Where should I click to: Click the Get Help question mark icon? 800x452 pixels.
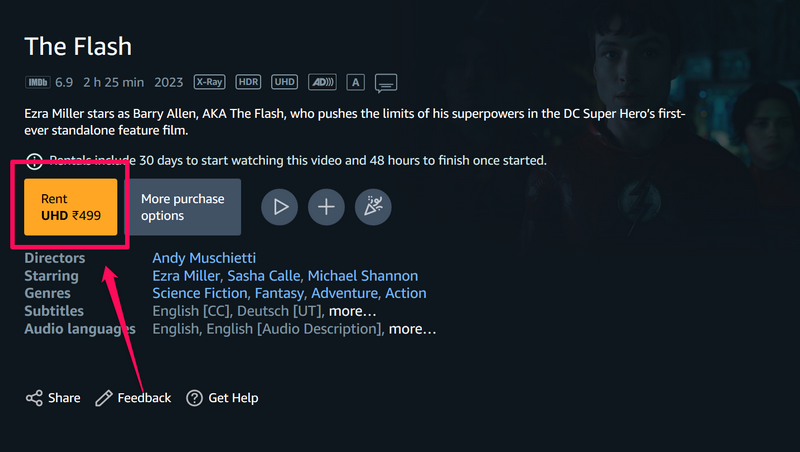click(195, 398)
